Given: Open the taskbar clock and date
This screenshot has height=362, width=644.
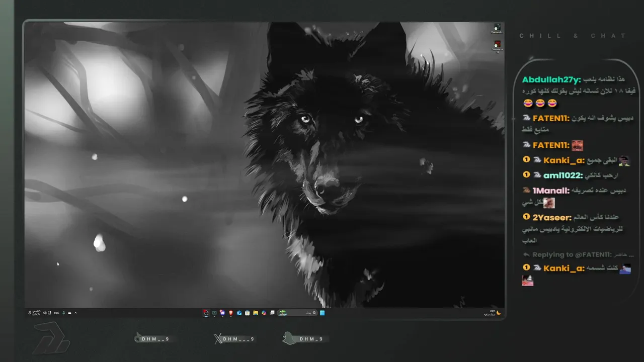Looking at the screenshot, I should tap(37, 313).
